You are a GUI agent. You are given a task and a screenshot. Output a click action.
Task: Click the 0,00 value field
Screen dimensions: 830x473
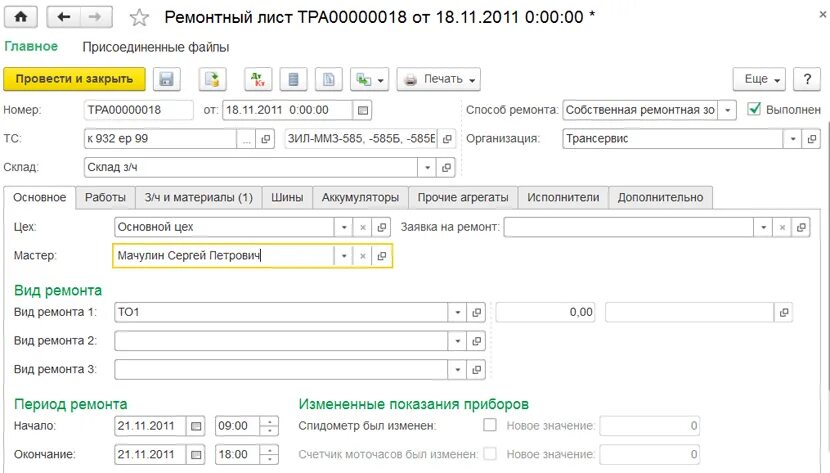pos(545,312)
